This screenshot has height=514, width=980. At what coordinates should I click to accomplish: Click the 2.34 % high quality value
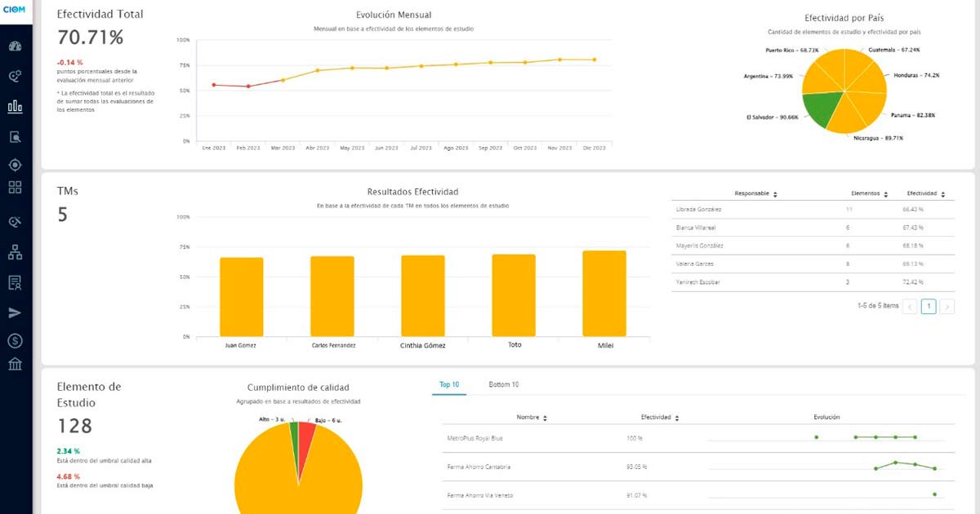pyautogui.click(x=69, y=451)
